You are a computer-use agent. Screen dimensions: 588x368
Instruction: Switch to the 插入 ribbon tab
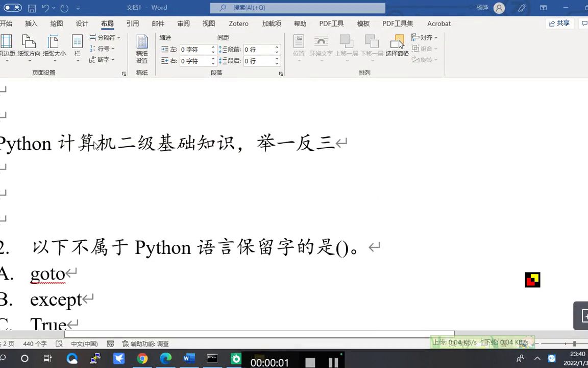point(31,24)
